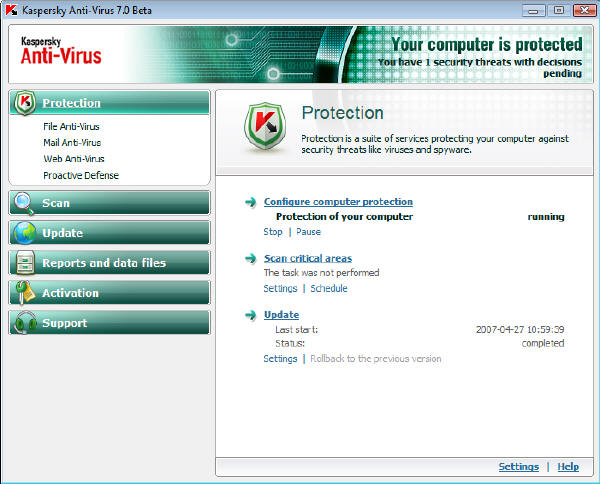
Task: Click the Kaspersky Anti-Virus logo
Action: click(61, 51)
